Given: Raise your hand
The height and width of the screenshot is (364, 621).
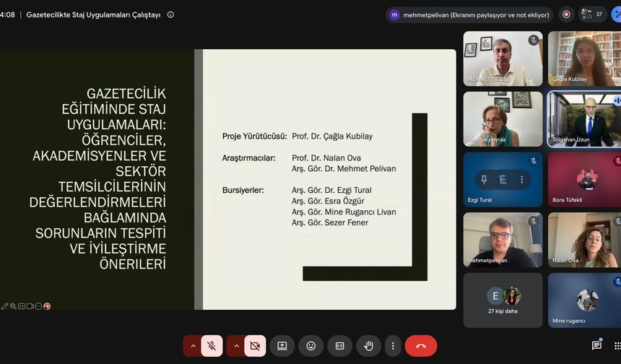Looking at the screenshot, I should click(x=369, y=346).
